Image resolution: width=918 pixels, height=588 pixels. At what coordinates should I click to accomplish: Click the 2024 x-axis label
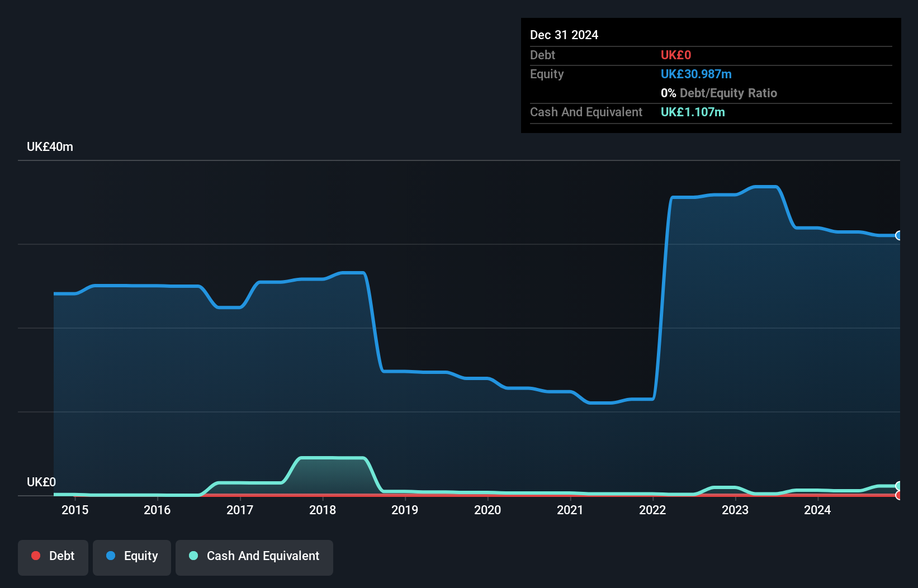pos(817,510)
